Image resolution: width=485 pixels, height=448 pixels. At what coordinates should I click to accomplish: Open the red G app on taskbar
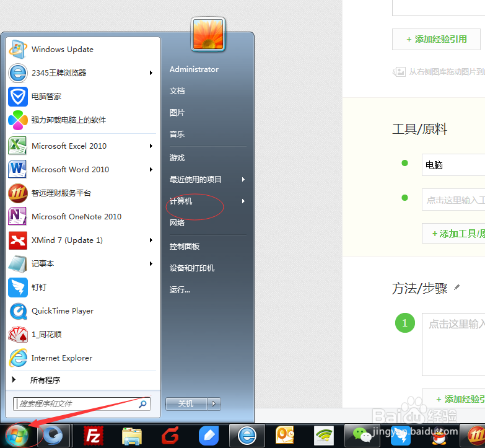170,436
